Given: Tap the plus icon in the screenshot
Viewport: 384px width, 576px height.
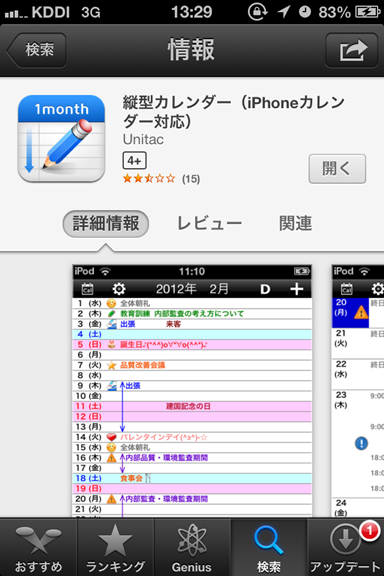Looking at the screenshot, I should coord(297,289).
